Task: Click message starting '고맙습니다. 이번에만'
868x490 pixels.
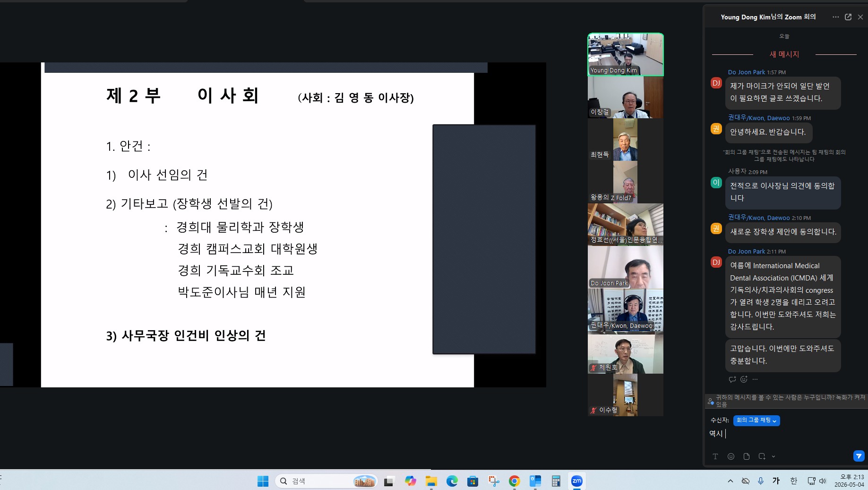Action: tap(783, 355)
